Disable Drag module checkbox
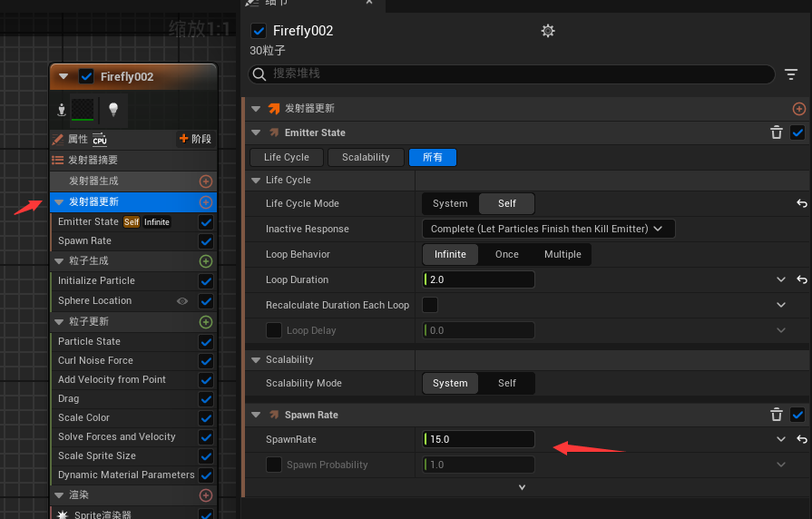Viewport: 812px width, 519px height. (x=206, y=399)
